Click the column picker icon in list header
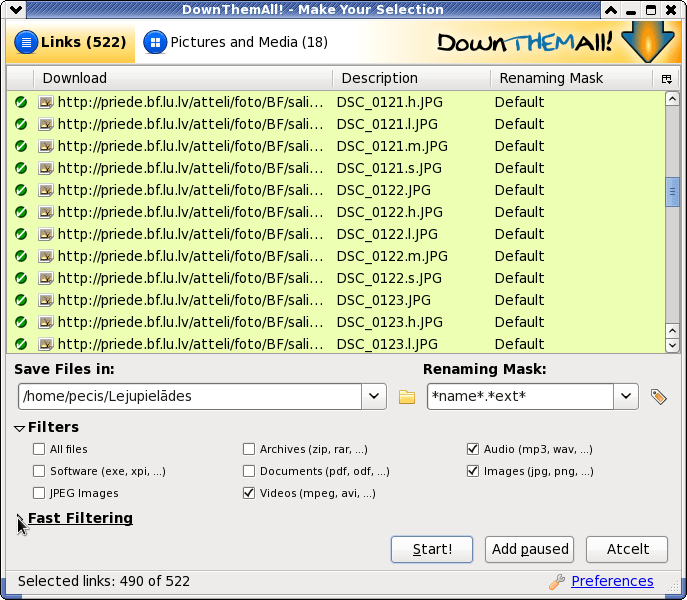687x600 pixels. point(666,79)
